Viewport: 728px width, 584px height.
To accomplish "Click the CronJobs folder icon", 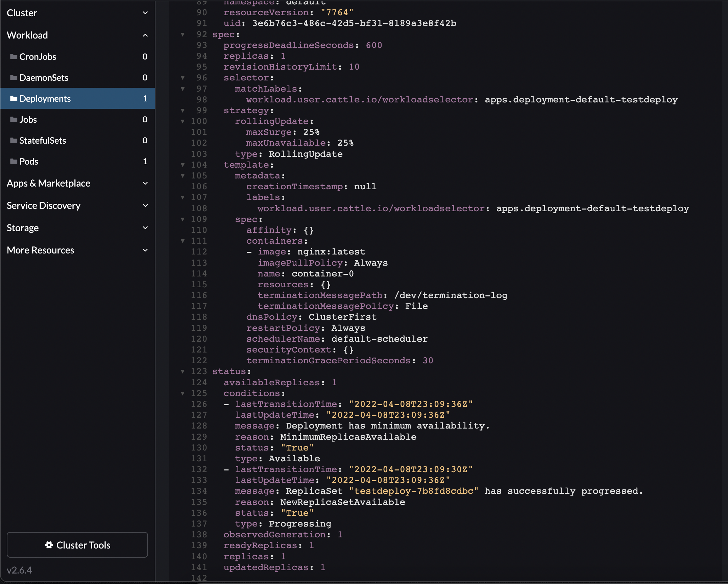I will pos(14,56).
